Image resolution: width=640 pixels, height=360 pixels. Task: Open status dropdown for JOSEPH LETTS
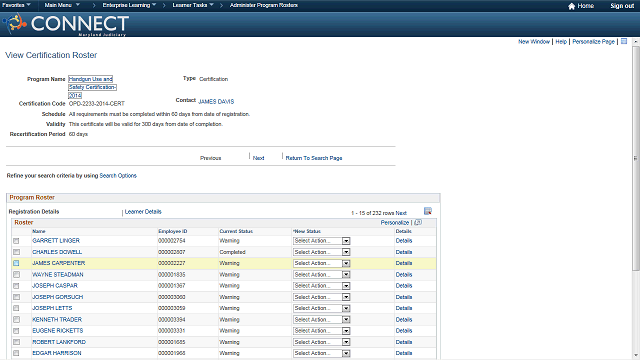point(322,308)
